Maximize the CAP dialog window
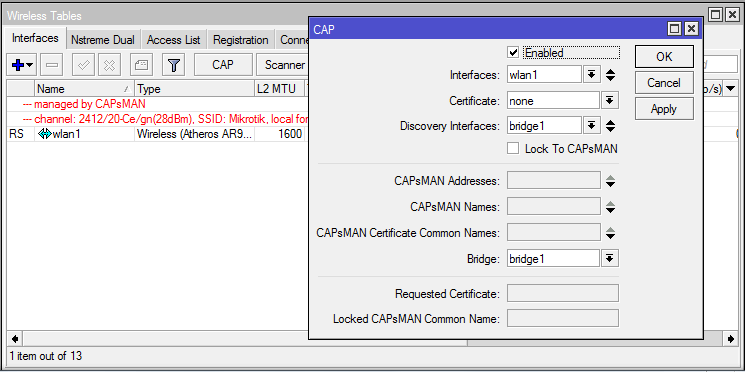 click(x=674, y=29)
